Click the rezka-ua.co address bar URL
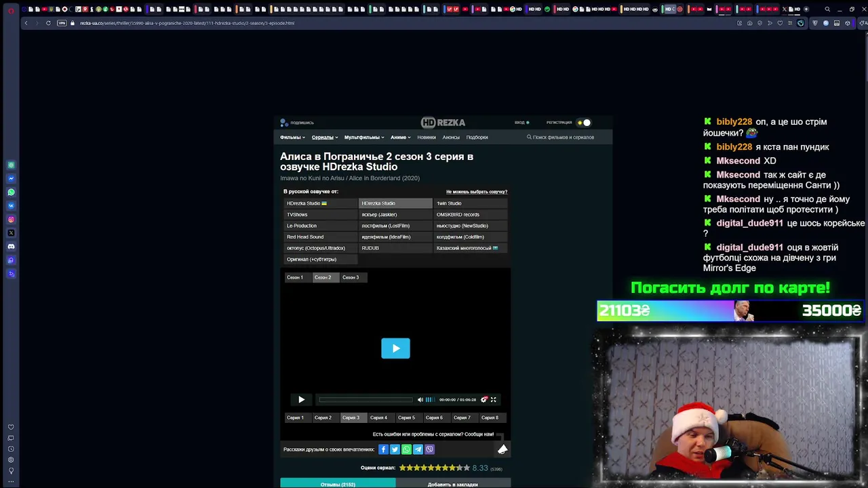 pos(187,23)
